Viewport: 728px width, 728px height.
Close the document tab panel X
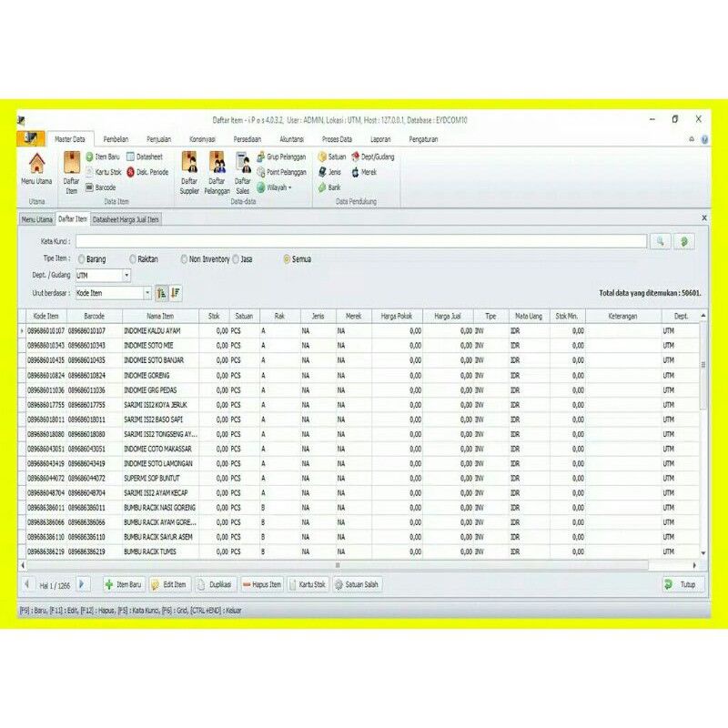click(x=704, y=217)
